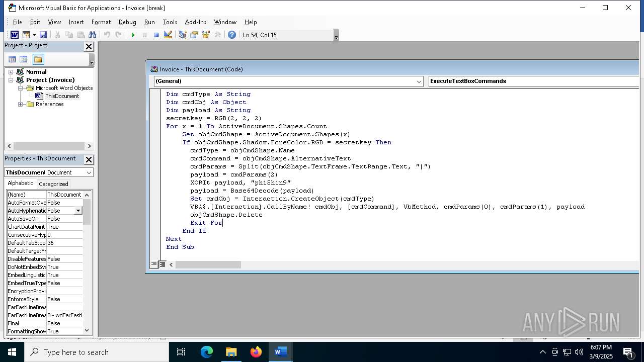
Task: Click the Procedure View button at code window bottom
Action: click(x=154, y=264)
